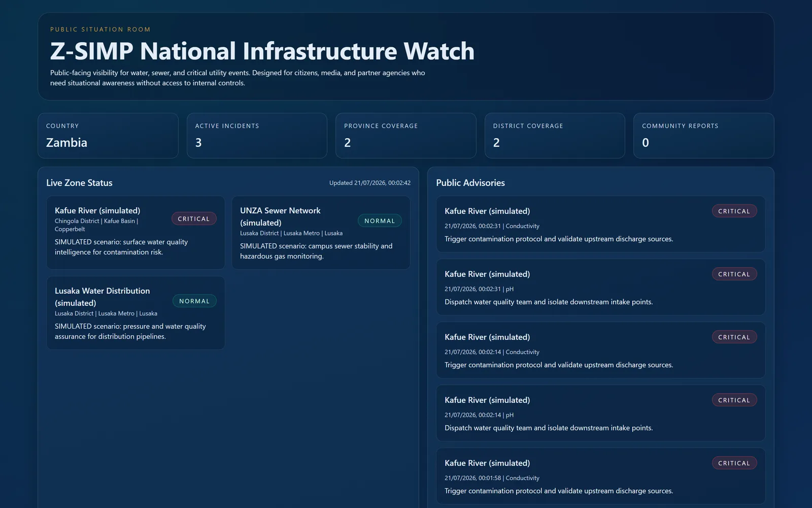Click the '21/07/2026, 00:02:14 | pH' timestamp
Image resolution: width=812 pixels, height=508 pixels.
click(x=479, y=415)
